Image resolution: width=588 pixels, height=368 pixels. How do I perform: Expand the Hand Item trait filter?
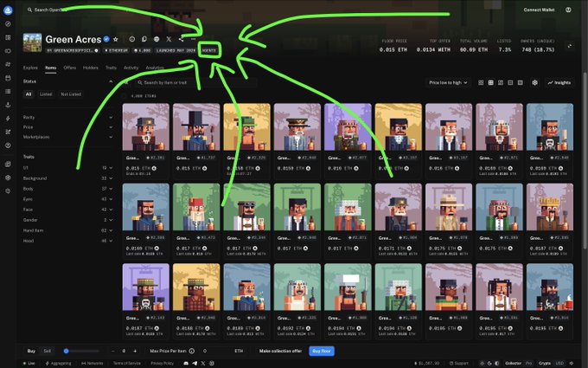coord(67,230)
